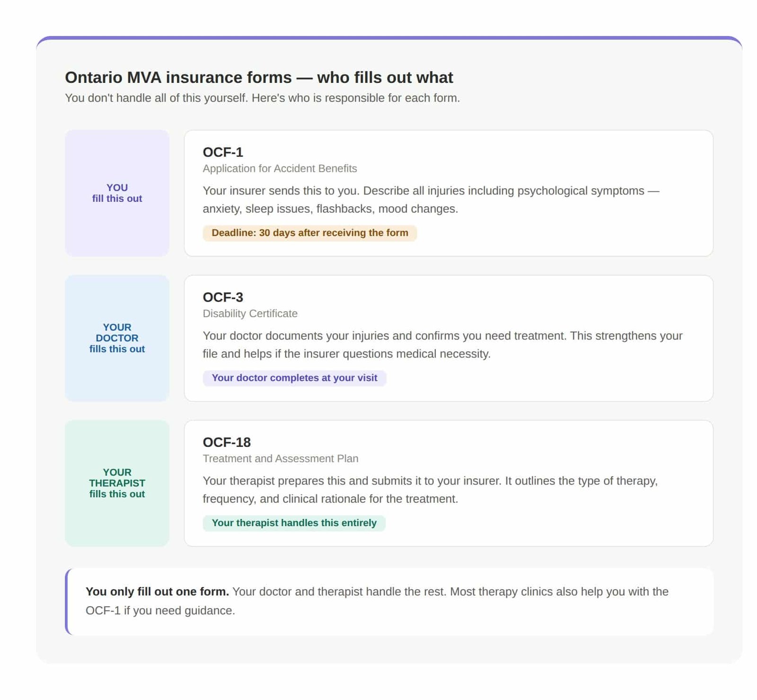Click 'Application for Accident Benefits' subtitle
Screen dimensions: 757x700
point(280,168)
